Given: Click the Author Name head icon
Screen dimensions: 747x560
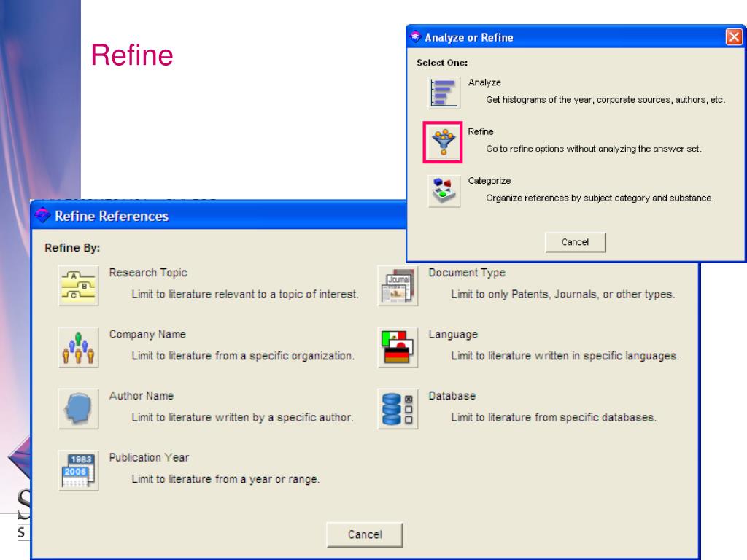Looking at the screenshot, I should [78, 409].
